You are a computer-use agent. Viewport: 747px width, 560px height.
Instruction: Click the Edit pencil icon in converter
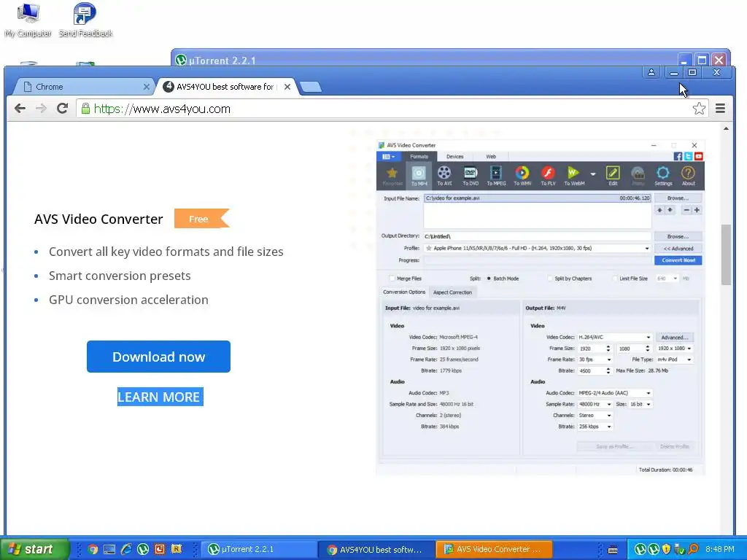[x=613, y=176]
